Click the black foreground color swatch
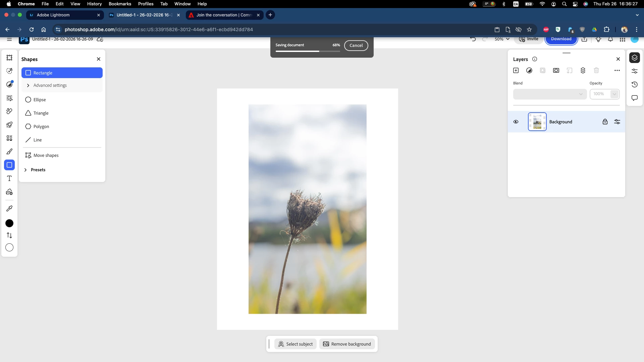Screen dimensions: 644x362 tap(9, 223)
